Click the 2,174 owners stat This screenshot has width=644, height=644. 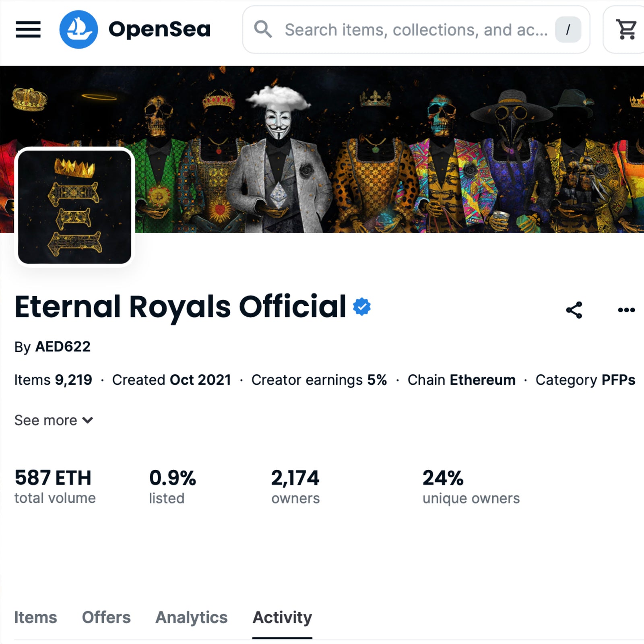pos(295,486)
